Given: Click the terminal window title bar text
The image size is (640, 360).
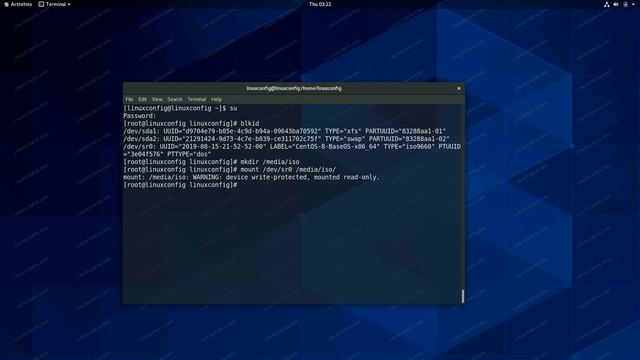Looking at the screenshot, I should pyautogui.click(x=294, y=88).
